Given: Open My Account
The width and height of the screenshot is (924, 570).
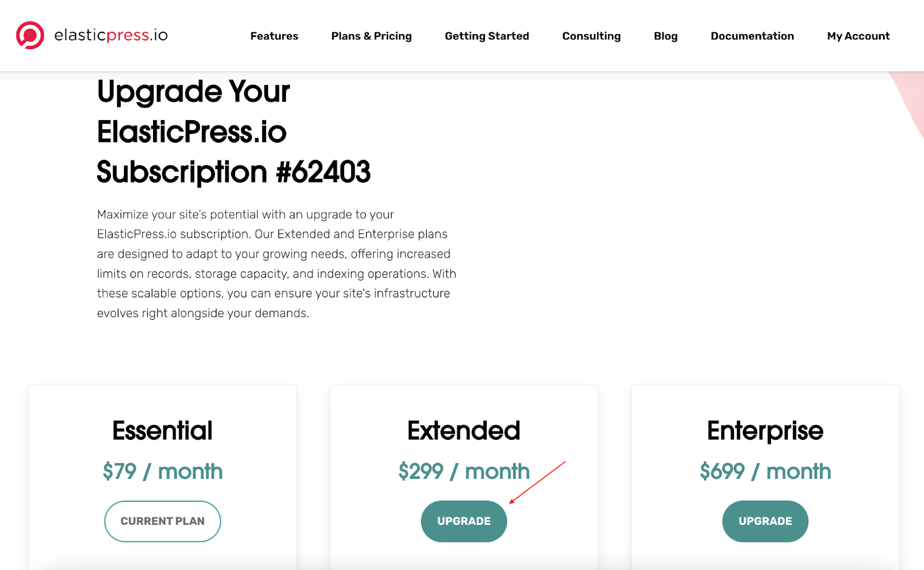Looking at the screenshot, I should point(858,36).
